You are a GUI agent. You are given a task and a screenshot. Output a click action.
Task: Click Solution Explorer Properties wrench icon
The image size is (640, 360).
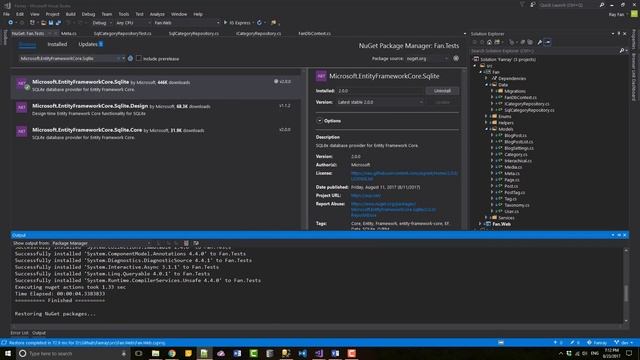540,42
